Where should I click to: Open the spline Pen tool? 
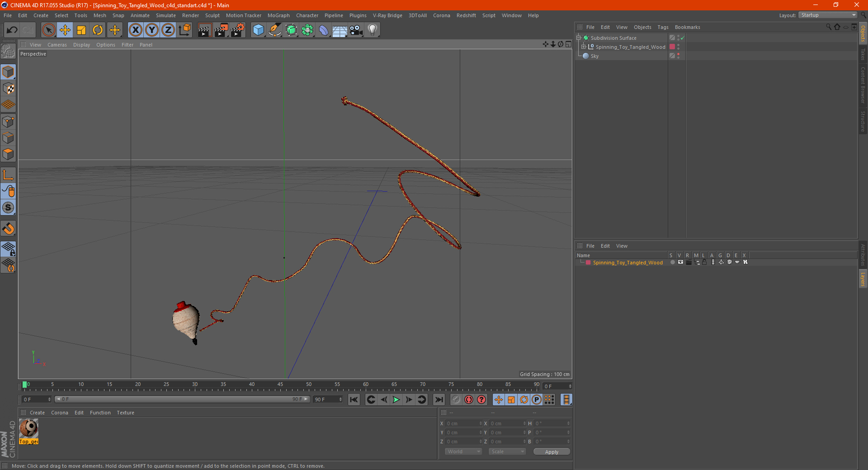pos(275,30)
